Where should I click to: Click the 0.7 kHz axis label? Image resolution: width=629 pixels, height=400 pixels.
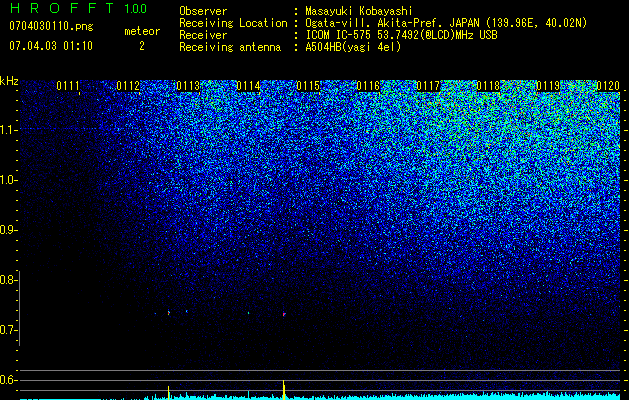click(7, 330)
